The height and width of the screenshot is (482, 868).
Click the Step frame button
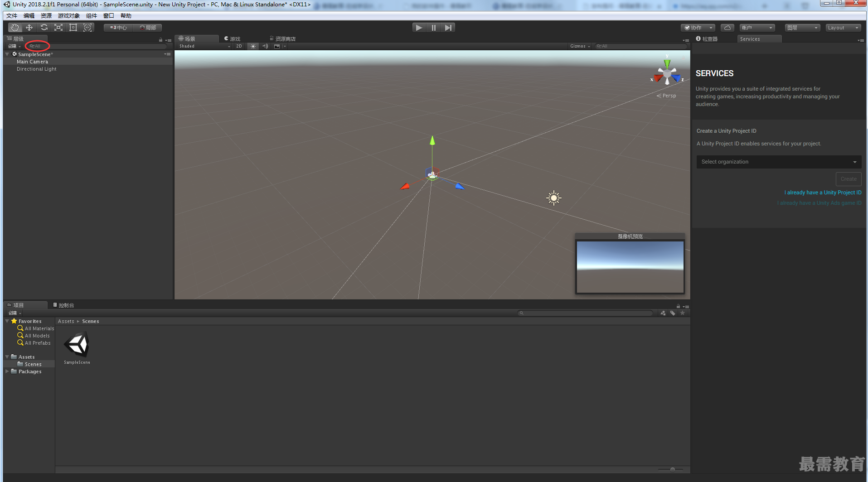click(448, 28)
